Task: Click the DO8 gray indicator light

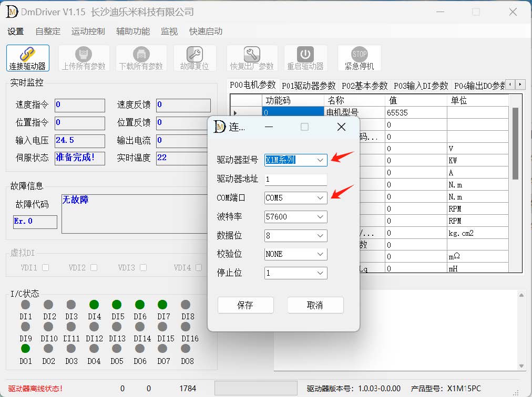Action: tap(186, 349)
